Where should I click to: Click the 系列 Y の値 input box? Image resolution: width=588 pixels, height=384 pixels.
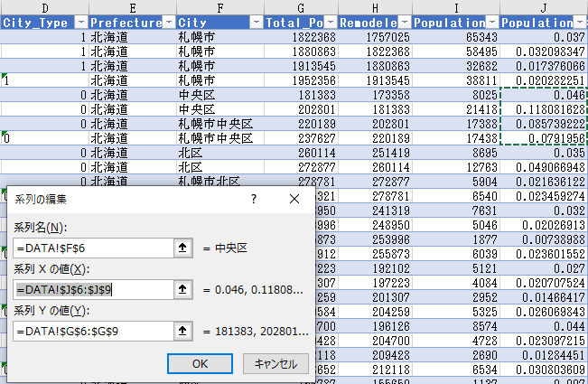pos(93,331)
